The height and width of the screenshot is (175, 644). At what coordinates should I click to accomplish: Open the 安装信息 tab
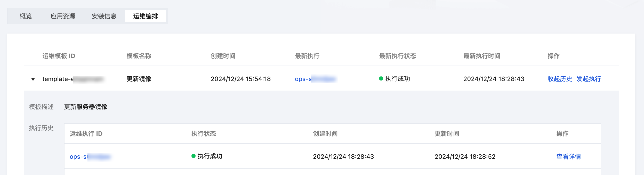[x=104, y=16]
